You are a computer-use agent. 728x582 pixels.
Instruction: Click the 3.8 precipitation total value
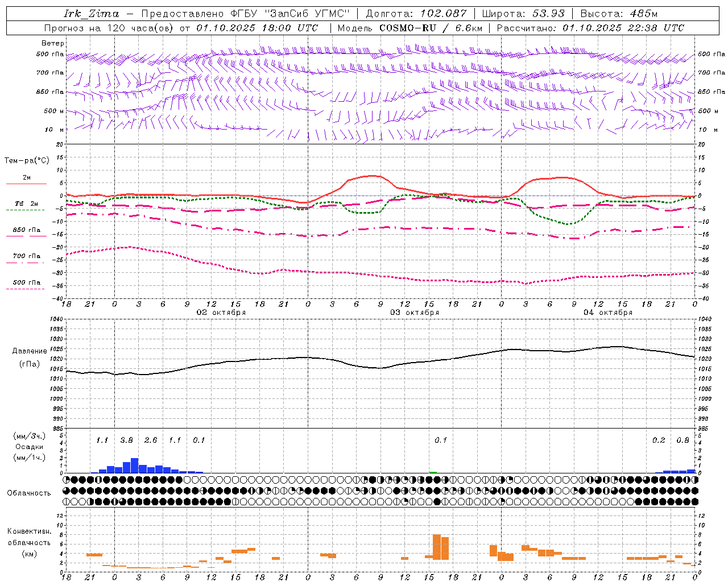pos(126,440)
